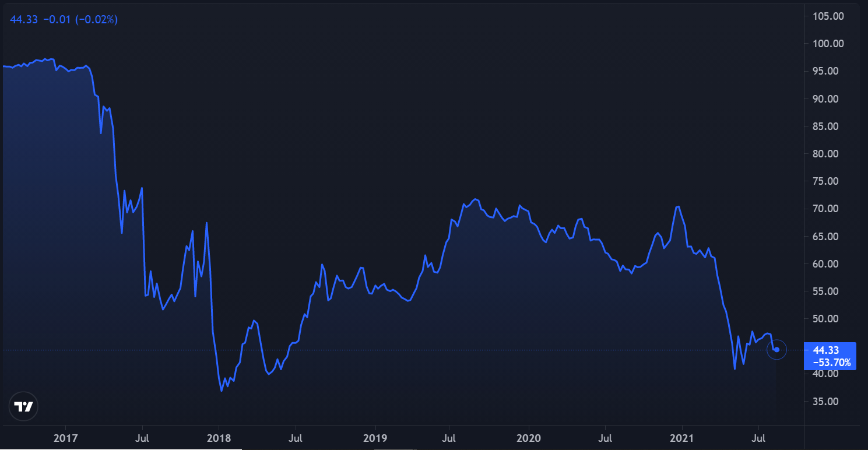Click the chart line's lowest point near 2018
Screen dimensions: 868x450
(222, 391)
